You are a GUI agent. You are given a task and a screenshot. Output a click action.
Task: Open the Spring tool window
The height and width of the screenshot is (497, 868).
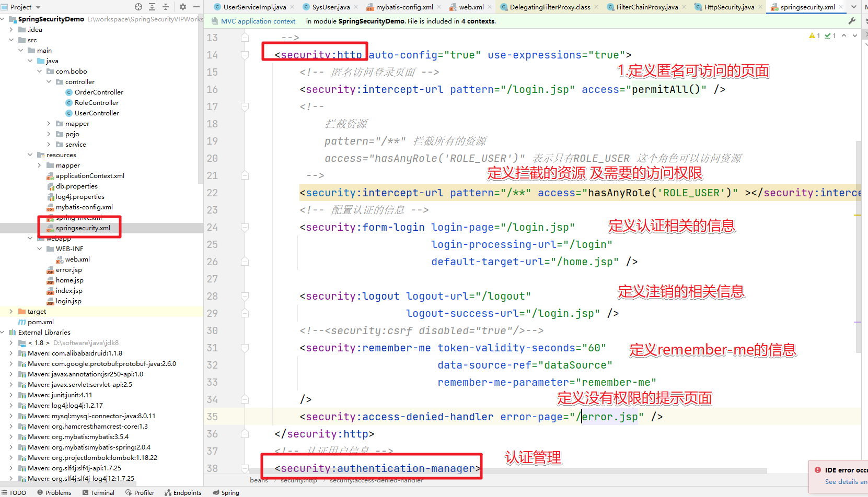click(226, 492)
